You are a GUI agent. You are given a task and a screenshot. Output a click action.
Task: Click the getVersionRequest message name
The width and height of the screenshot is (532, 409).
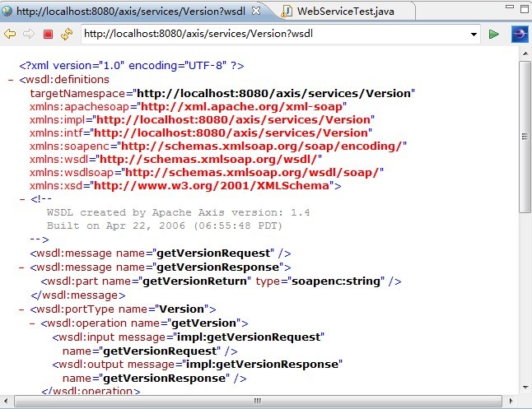click(213, 253)
